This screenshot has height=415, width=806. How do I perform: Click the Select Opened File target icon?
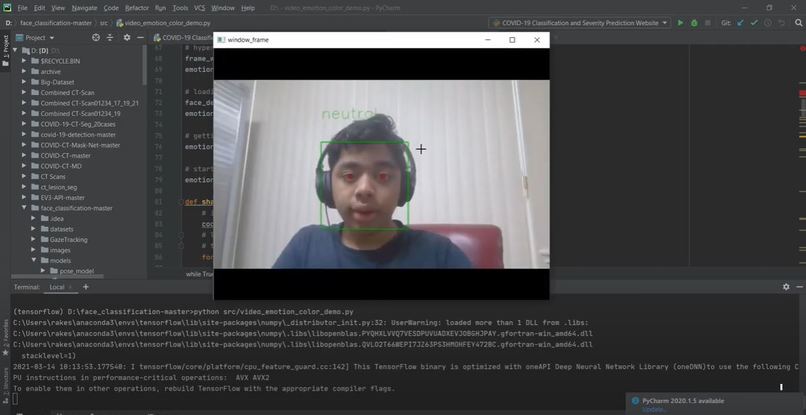(x=96, y=38)
